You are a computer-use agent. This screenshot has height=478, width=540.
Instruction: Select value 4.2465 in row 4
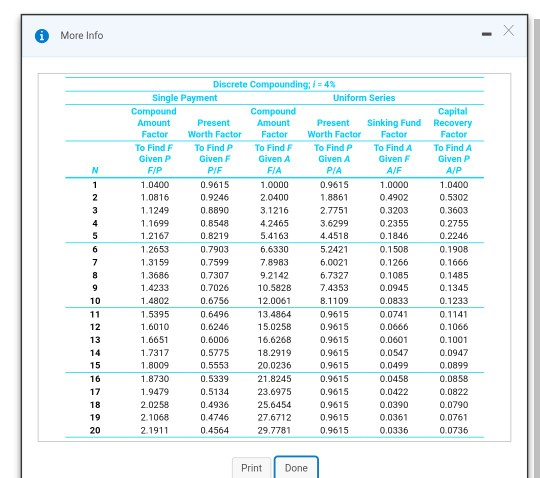point(274,224)
